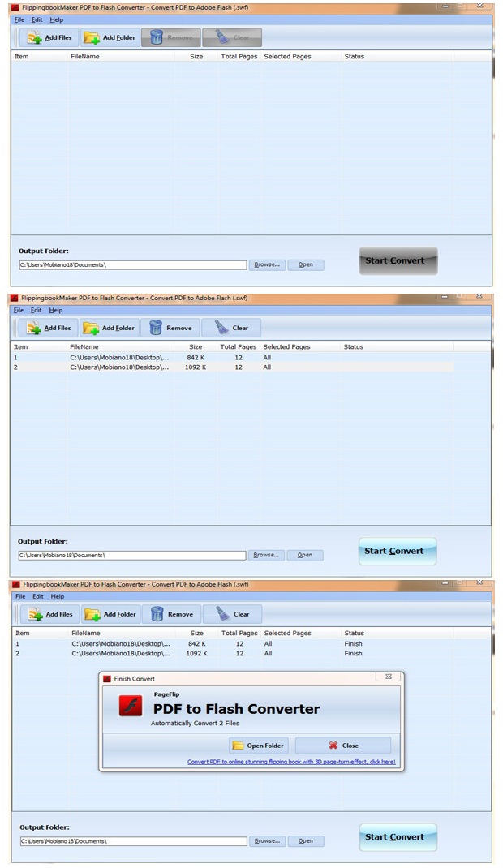
Task: Click Start Convert in the middle window
Action: 398,552
